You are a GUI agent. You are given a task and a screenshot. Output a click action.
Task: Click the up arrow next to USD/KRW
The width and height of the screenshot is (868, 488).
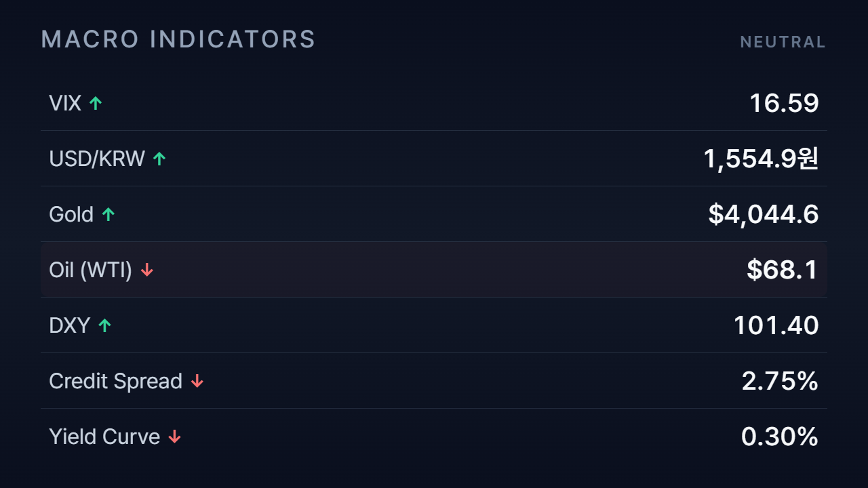coord(159,159)
